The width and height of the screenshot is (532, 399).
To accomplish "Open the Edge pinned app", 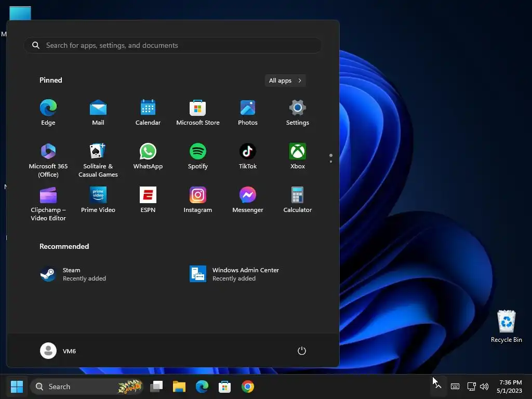I will pyautogui.click(x=48, y=113).
